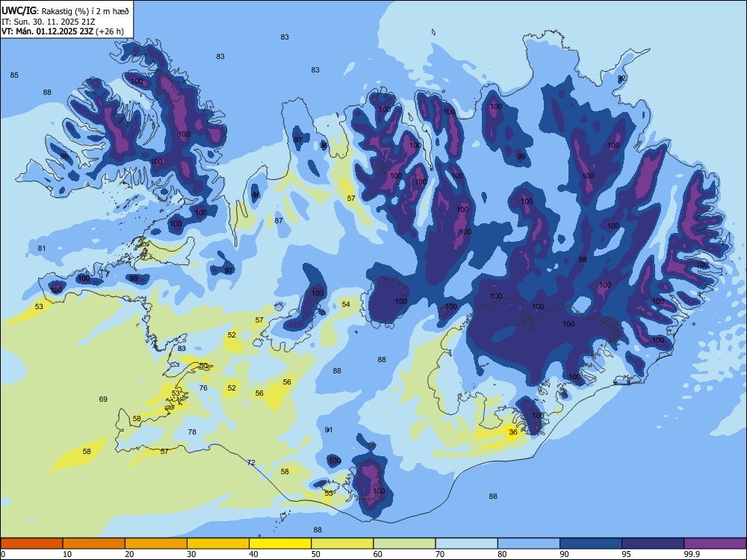Viewport: 747px width, 560px height.
Task: Click the legend scale label '60'
Action: coord(378,554)
